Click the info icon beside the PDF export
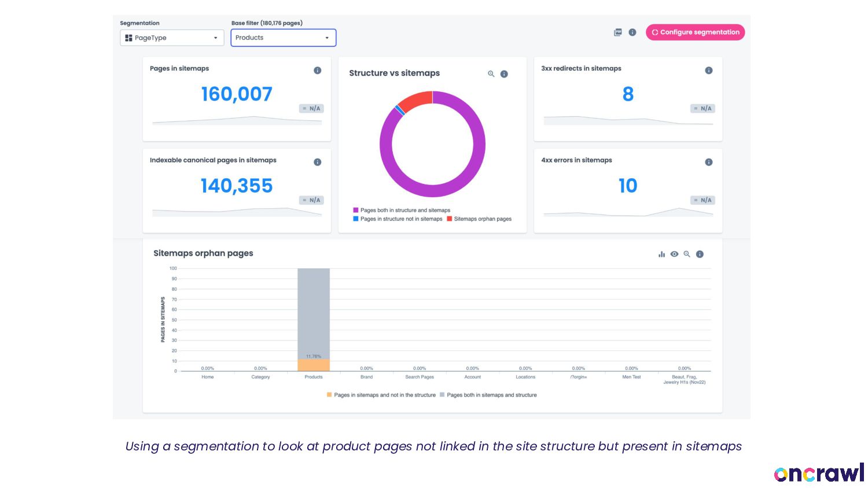This screenshot has width=868, height=488. tap(632, 32)
